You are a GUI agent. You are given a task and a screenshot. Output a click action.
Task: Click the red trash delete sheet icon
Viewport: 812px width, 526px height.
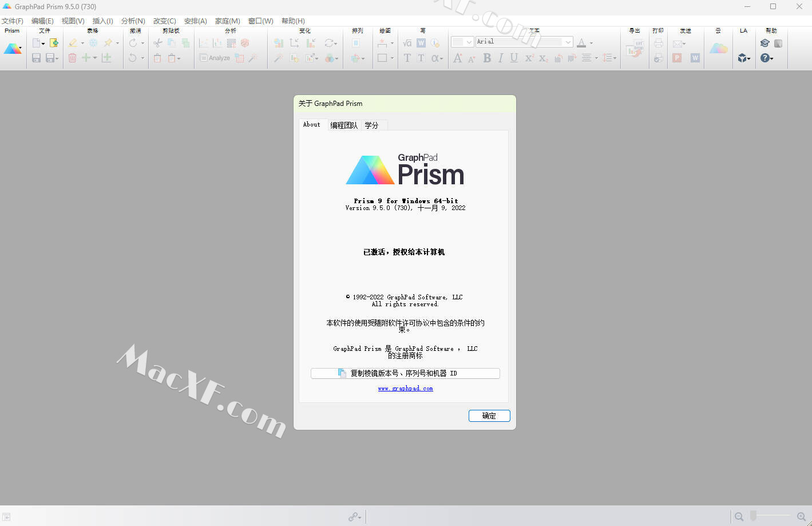point(72,58)
